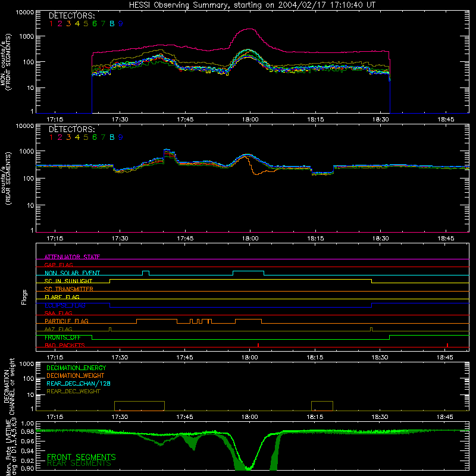This screenshot has width=476, height=476.
Task: Click the FLARE_FLAG label
Action: [62, 297]
